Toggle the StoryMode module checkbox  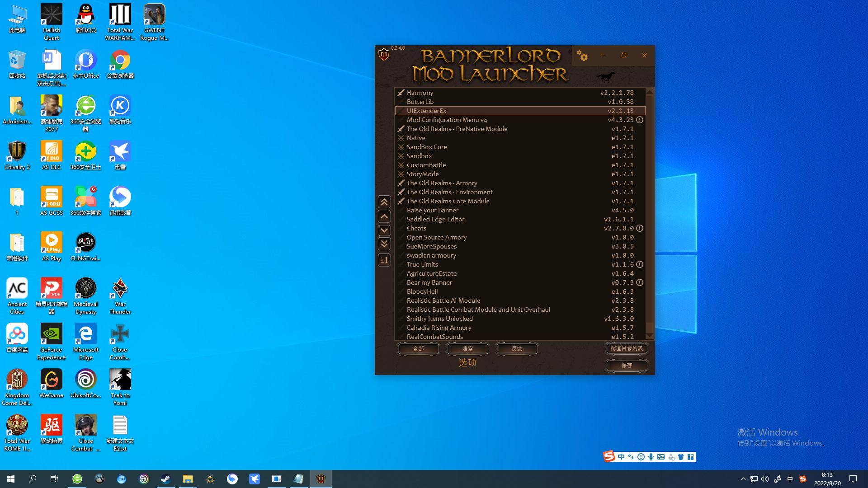(x=401, y=174)
